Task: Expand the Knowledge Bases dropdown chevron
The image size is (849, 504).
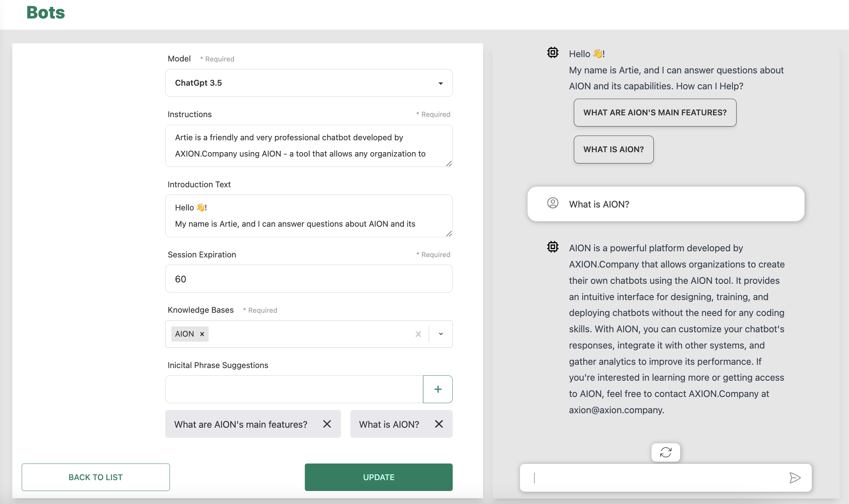Action: pos(441,334)
